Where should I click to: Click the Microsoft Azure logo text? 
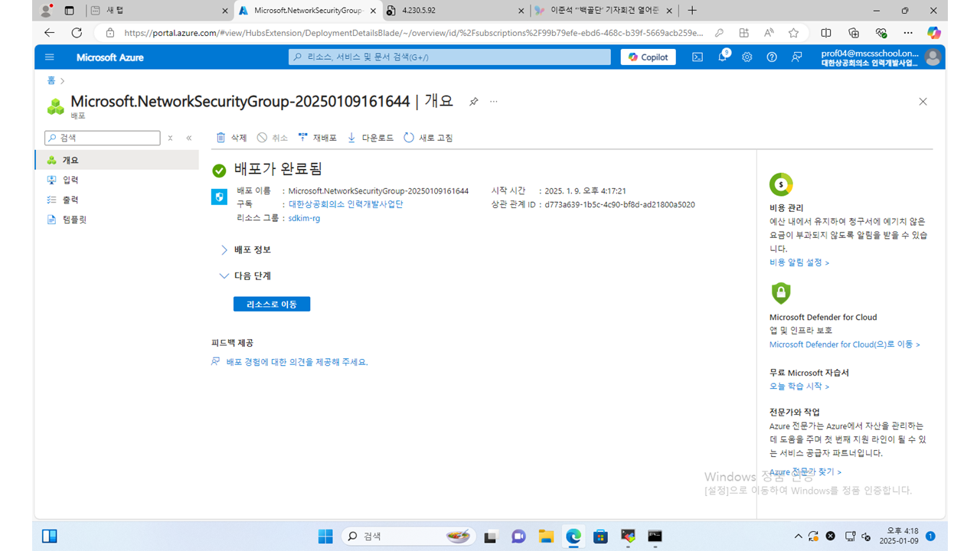[110, 57]
